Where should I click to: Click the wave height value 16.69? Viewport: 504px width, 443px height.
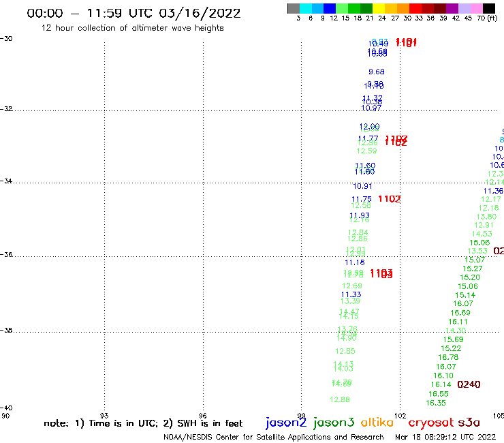tap(460, 313)
